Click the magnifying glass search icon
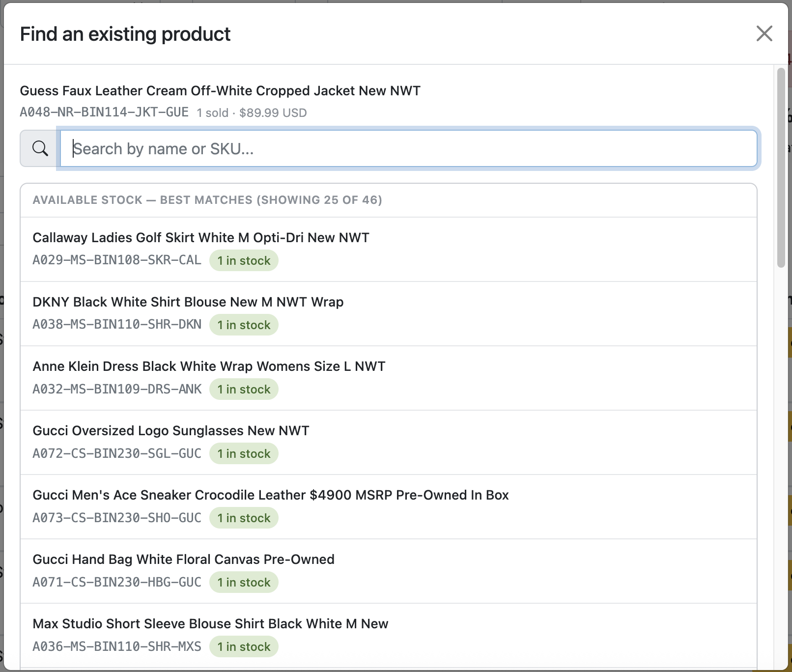792x672 pixels. point(40,148)
